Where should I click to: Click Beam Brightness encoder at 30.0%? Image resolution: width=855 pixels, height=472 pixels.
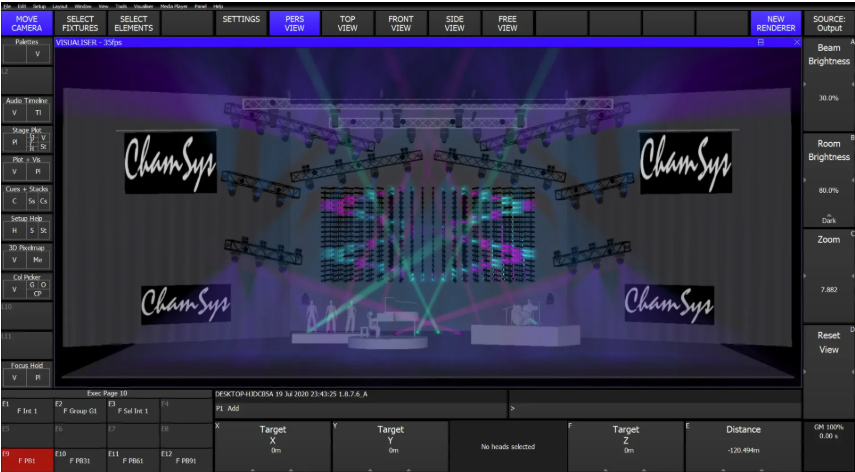click(x=829, y=84)
